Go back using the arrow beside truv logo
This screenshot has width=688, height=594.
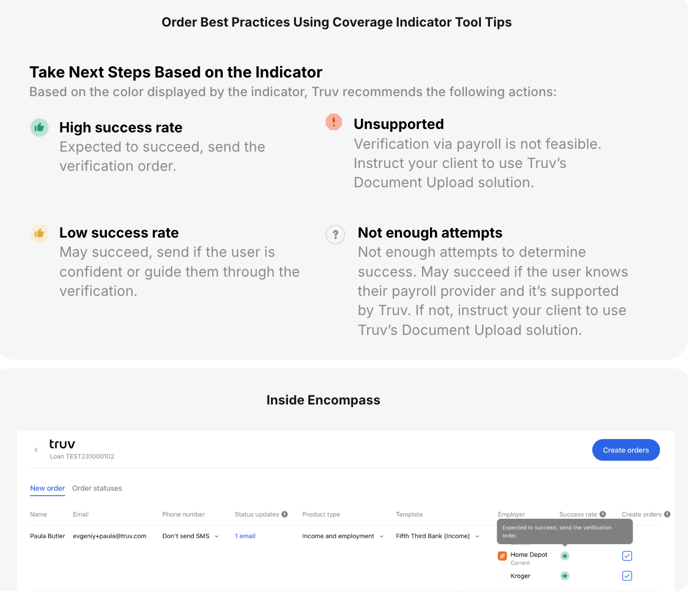click(36, 450)
